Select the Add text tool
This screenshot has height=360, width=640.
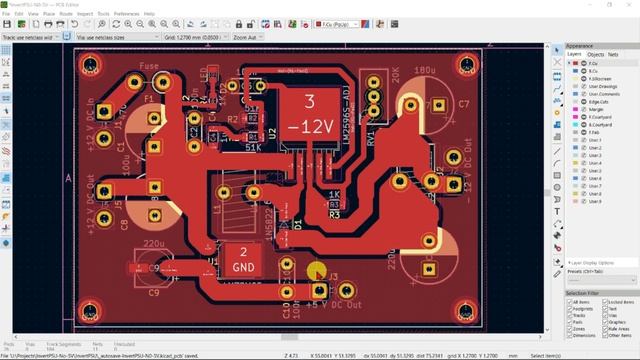(557, 211)
